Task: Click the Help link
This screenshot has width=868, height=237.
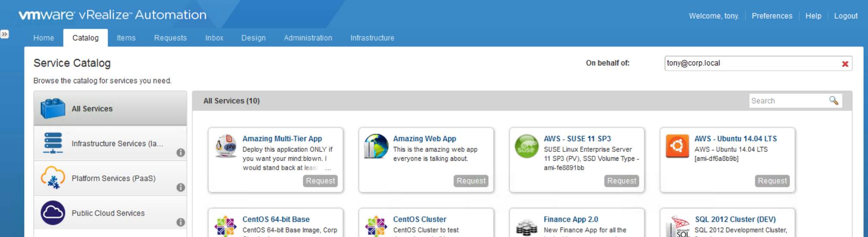Action: 813,16
